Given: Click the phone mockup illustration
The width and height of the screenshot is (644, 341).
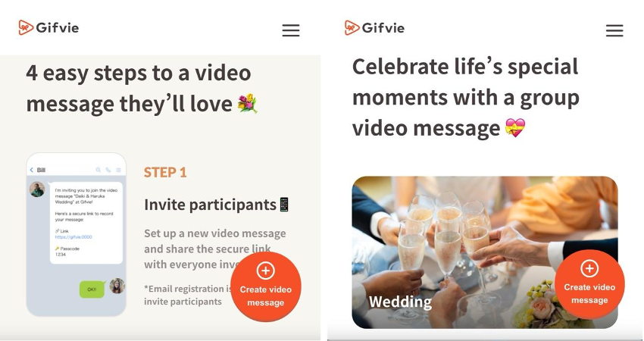Looking at the screenshot, I should click(x=76, y=235).
